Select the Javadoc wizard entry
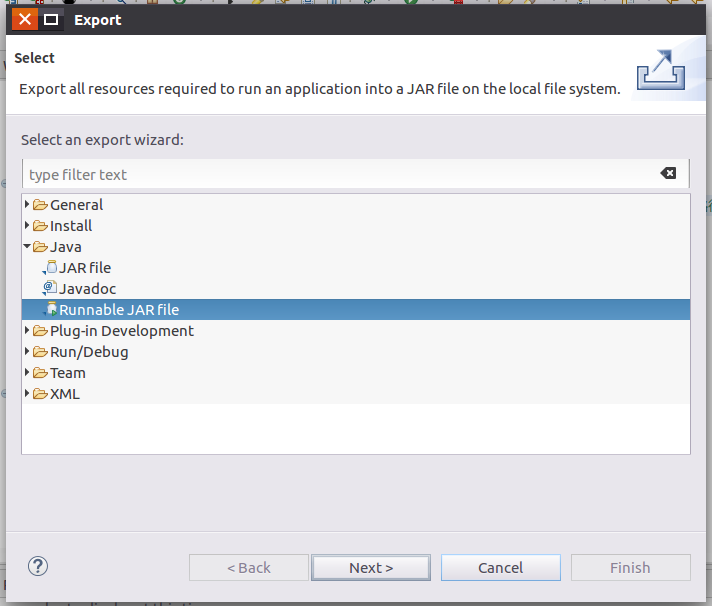 (x=87, y=289)
